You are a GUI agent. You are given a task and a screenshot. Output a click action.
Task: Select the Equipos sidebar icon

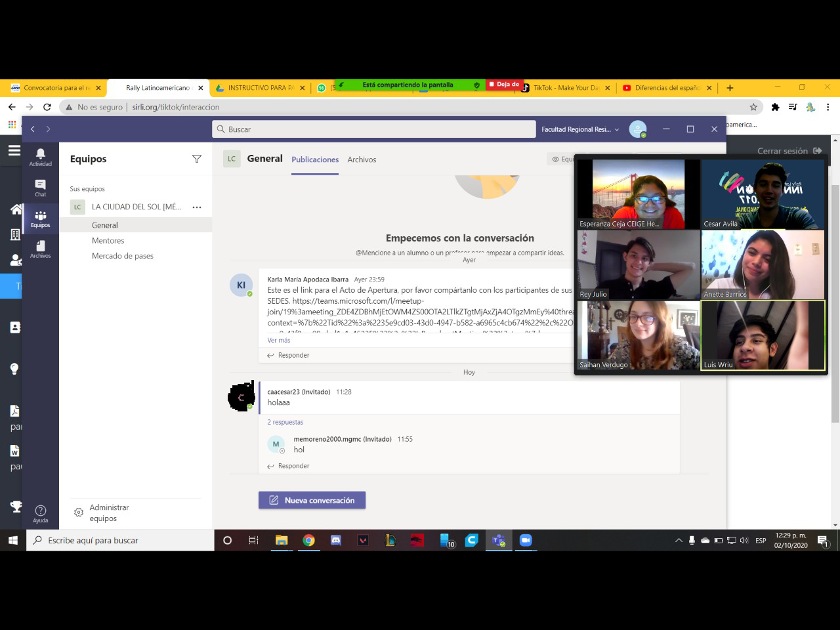pos(40,219)
